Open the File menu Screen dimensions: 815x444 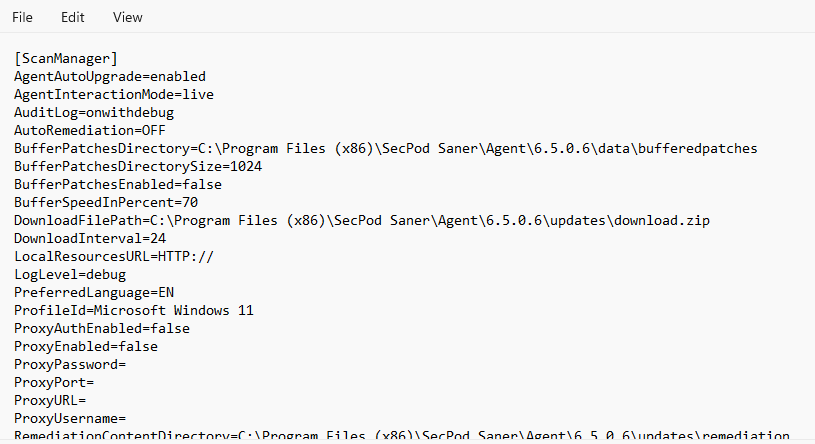[22, 17]
